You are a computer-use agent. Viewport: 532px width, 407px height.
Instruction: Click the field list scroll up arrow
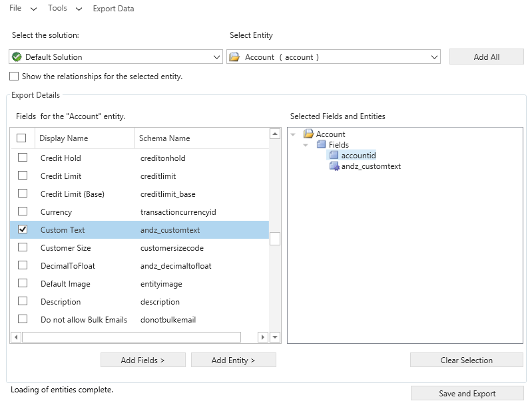click(275, 134)
